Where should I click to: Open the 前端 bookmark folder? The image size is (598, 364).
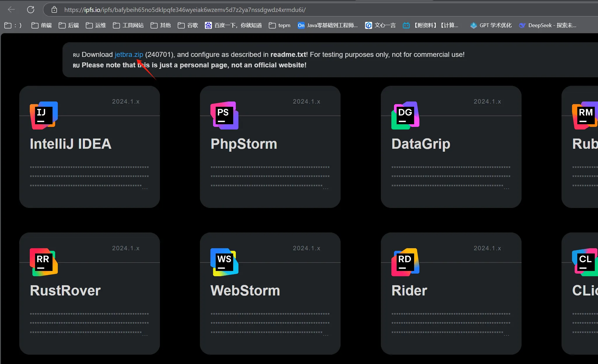pos(41,25)
